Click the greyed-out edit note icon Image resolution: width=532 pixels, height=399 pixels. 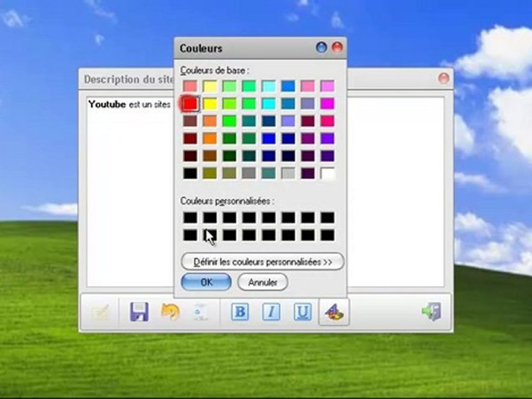[100, 312]
